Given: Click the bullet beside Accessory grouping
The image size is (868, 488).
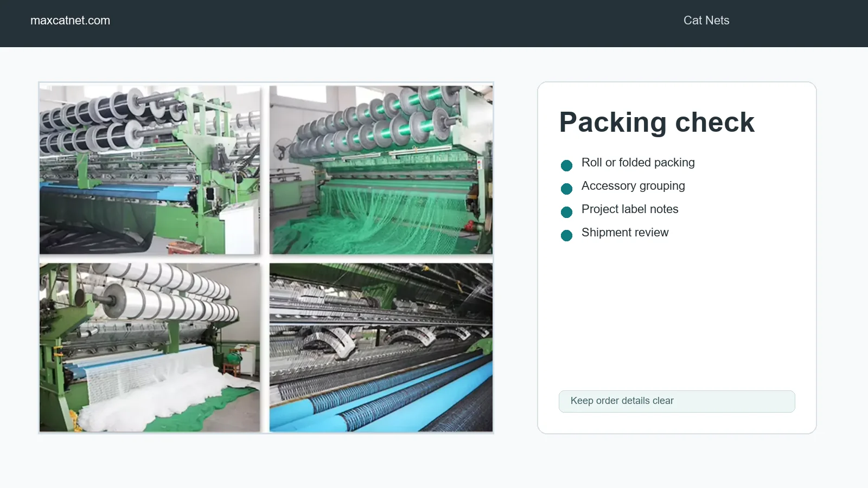Looking at the screenshot, I should point(566,189).
